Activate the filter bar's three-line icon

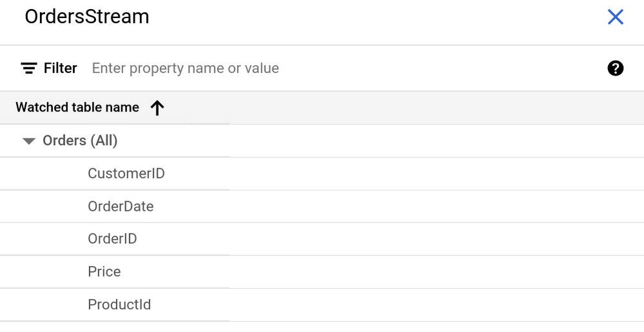pos(29,68)
